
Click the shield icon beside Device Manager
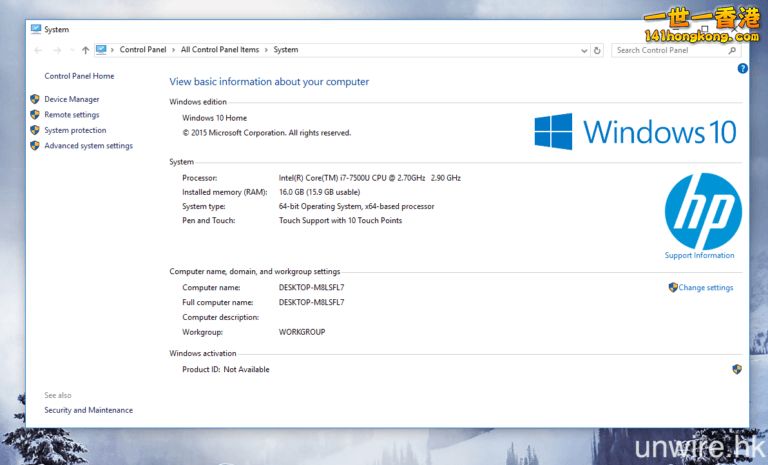tap(35, 99)
